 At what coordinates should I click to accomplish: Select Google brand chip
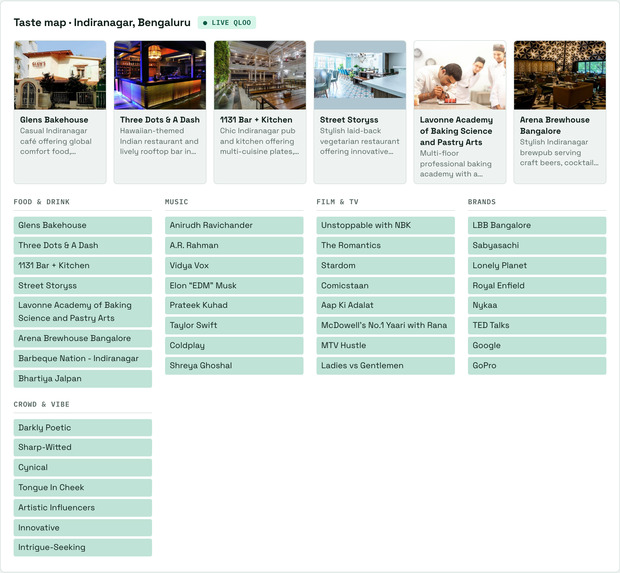click(537, 346)
